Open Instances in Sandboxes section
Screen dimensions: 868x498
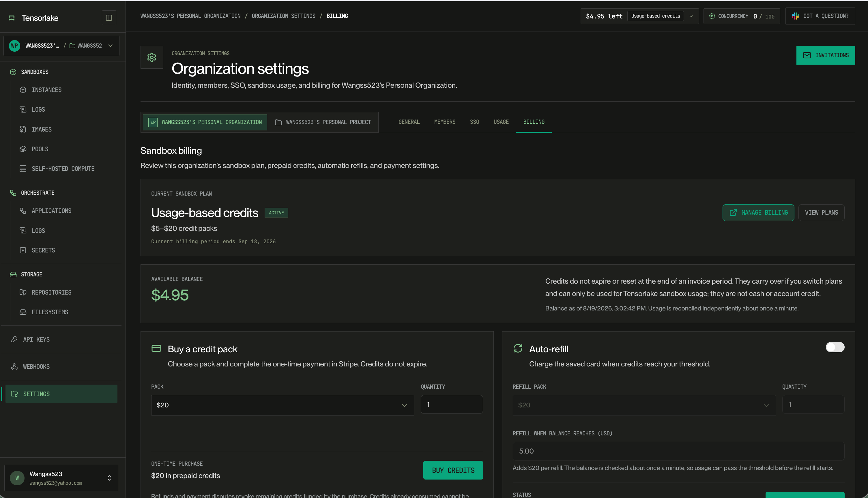click(x=46, y=90)
